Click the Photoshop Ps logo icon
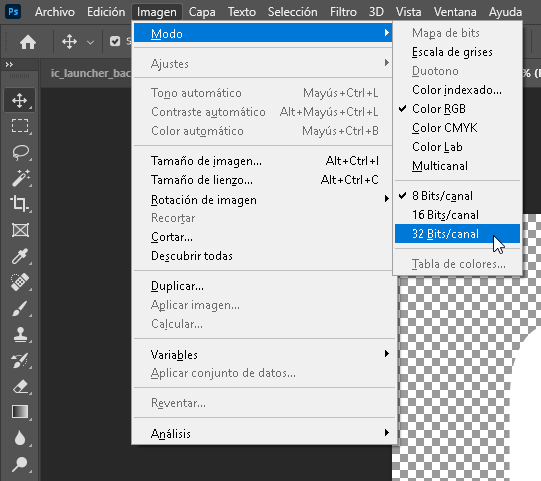This screenshot has height=481, width=541. pyautogui.click(x=13, y=11)
